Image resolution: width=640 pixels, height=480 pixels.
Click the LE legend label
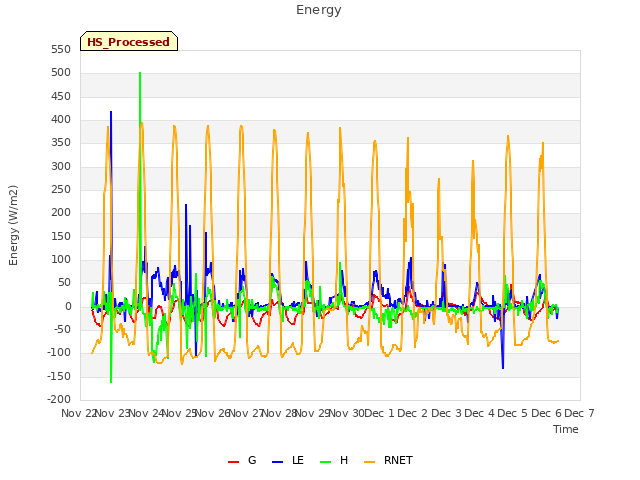click(298, 460)
